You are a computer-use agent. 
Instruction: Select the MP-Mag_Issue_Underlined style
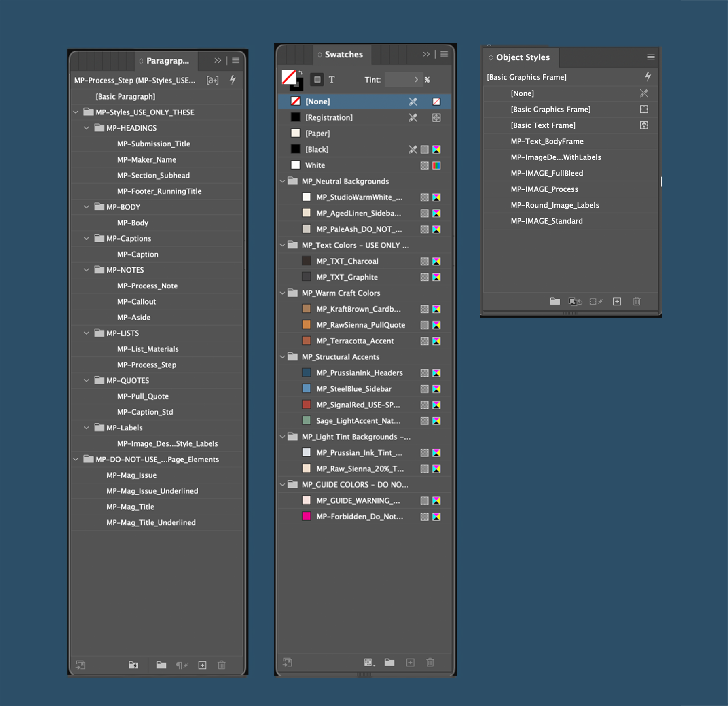click(157, 491)
